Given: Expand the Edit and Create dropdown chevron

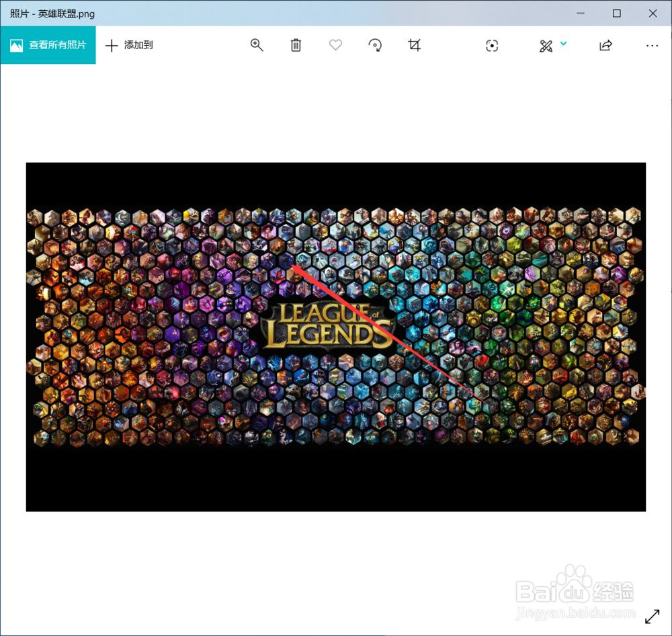Looking at the screenshot, I should point(563,45).
